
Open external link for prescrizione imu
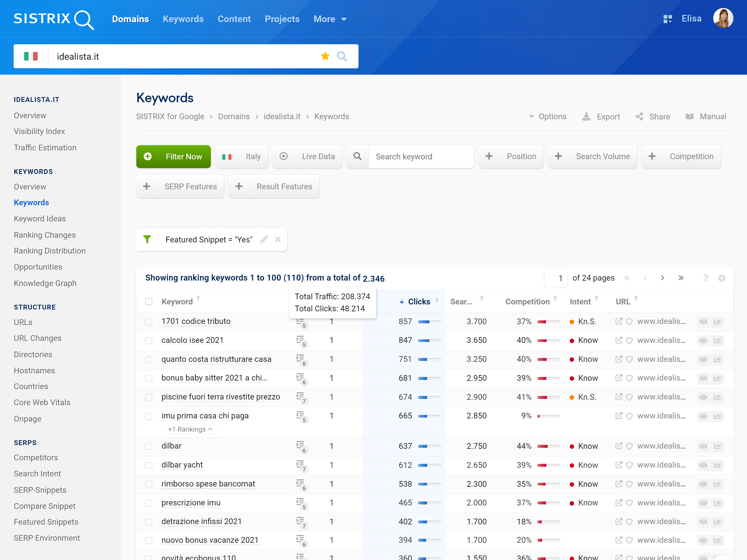tap(619, 503)
